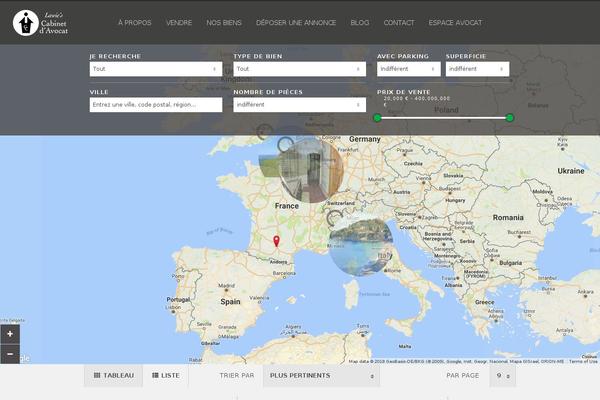
Task: Click the Ukraine label on the map
Action: click(x=571, y=171)
